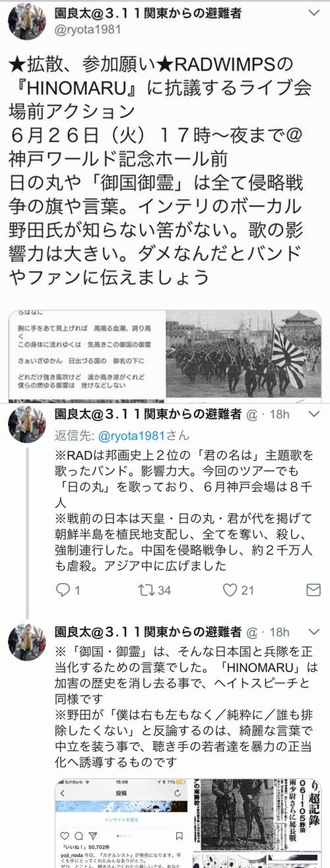Expand the chevron menu on the third tweet
The width and height of the screenshot is (330, 868).
pos(314,633)
